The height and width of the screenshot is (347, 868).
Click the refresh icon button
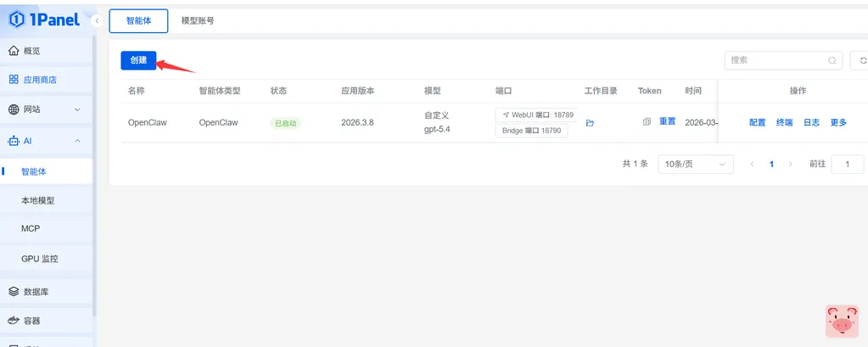pyautogui.click(x=861, y=60)
